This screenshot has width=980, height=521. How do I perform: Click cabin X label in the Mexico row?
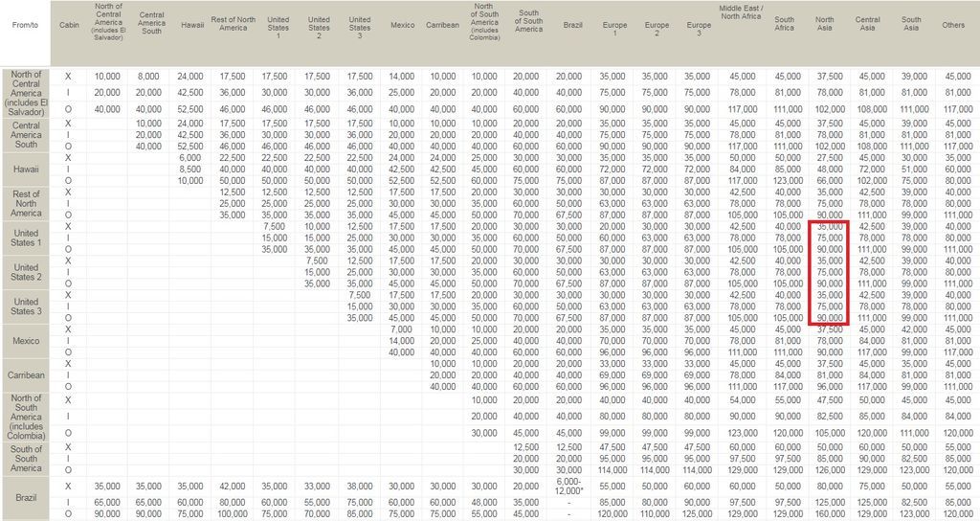point(68,329)
